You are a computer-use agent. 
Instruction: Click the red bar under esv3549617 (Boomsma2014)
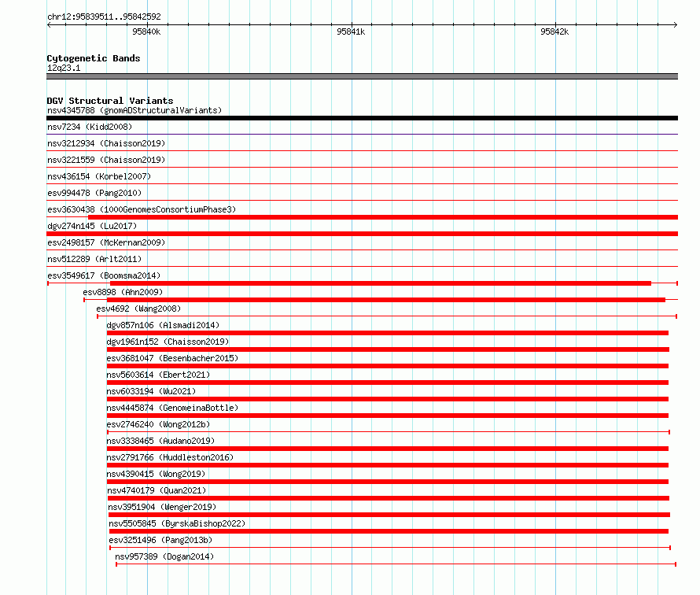(381, 283)
